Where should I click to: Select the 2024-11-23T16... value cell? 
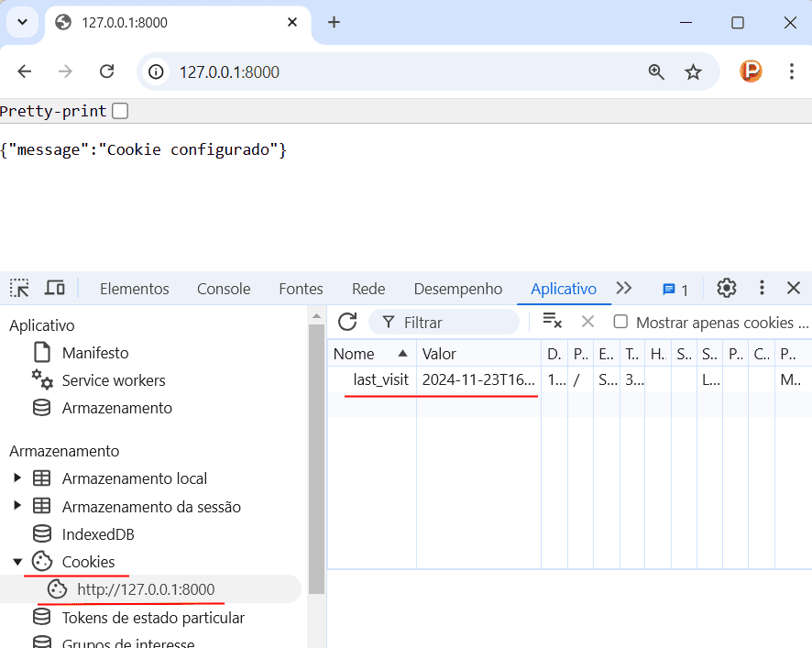pos(478,379)
